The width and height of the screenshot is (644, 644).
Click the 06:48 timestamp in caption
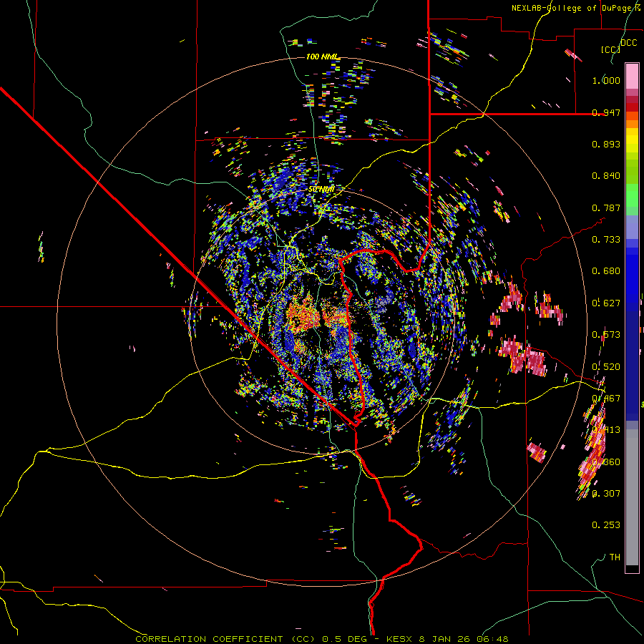[x=492, y=639]
